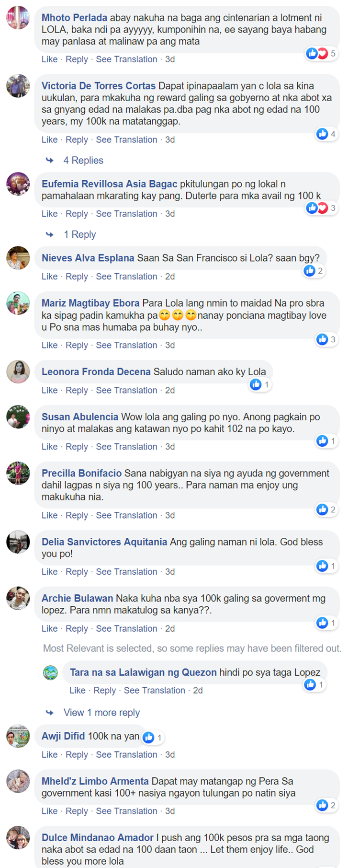Click thumbs-up reaction on Precilla Bonifacio comment
Screen dimensions: 359x868
(322, 509)
